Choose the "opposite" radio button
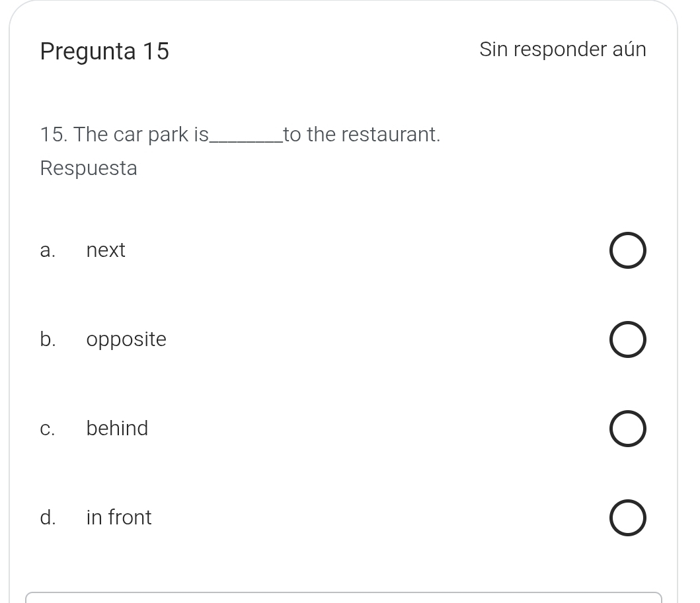Screen dimensions: 700x603 point(627,340)
